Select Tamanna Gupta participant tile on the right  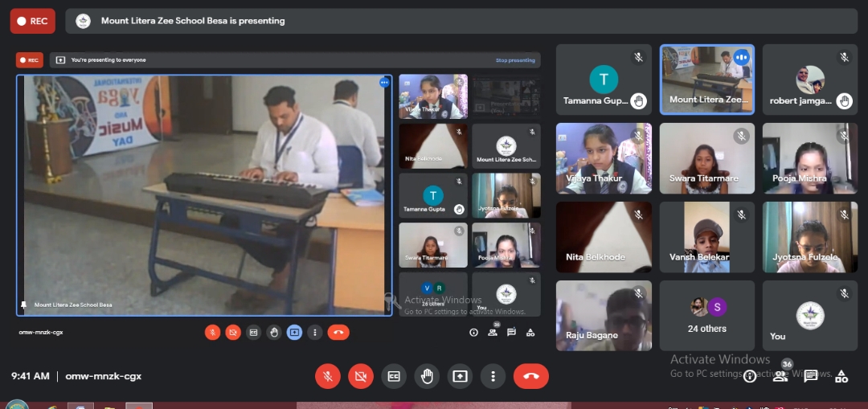point(604,80)
